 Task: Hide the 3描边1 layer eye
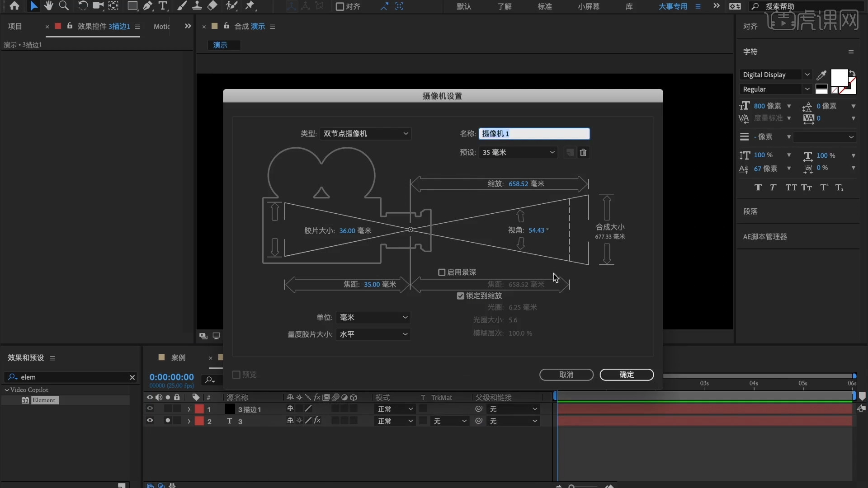pyautogui.click(x=150, y=408)
